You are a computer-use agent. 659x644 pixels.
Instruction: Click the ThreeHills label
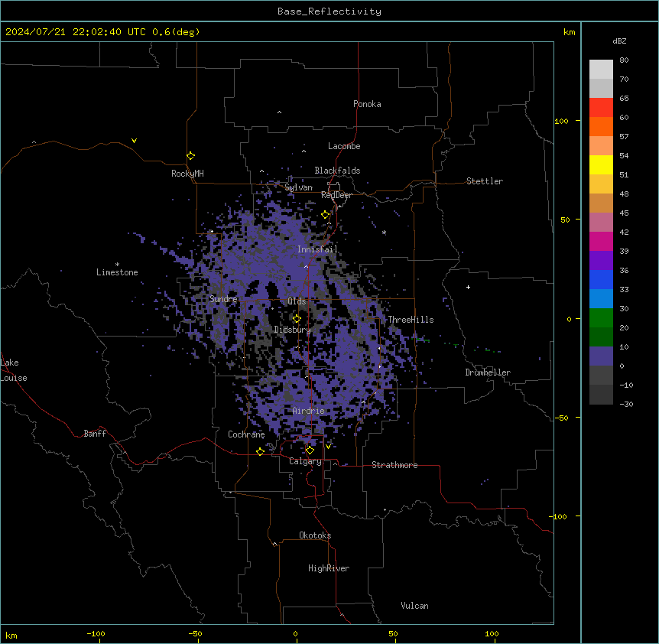point(411,320)
